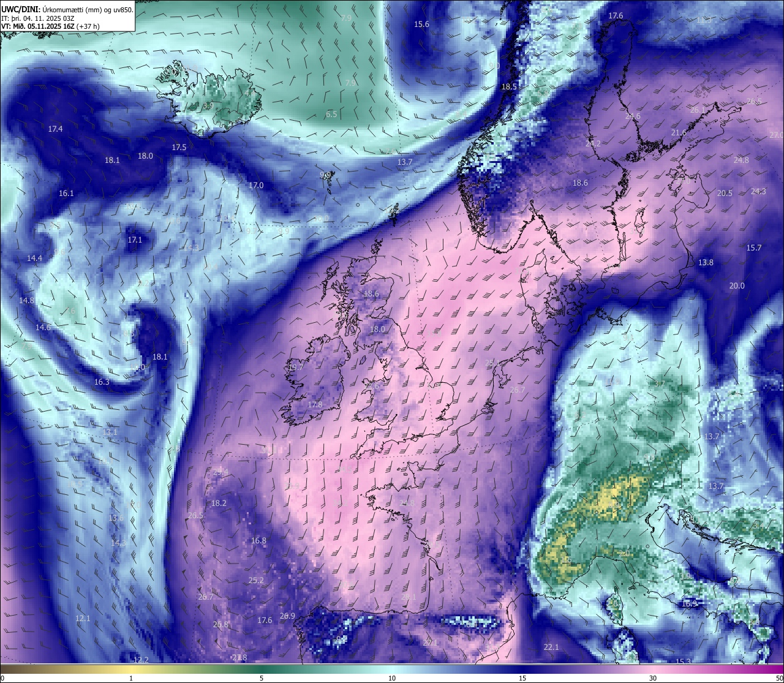The height and width of the screenshot is (683, 784).
Task: Click the 26.8 value label
Action: pyautogui.click(x=221, y=624)
